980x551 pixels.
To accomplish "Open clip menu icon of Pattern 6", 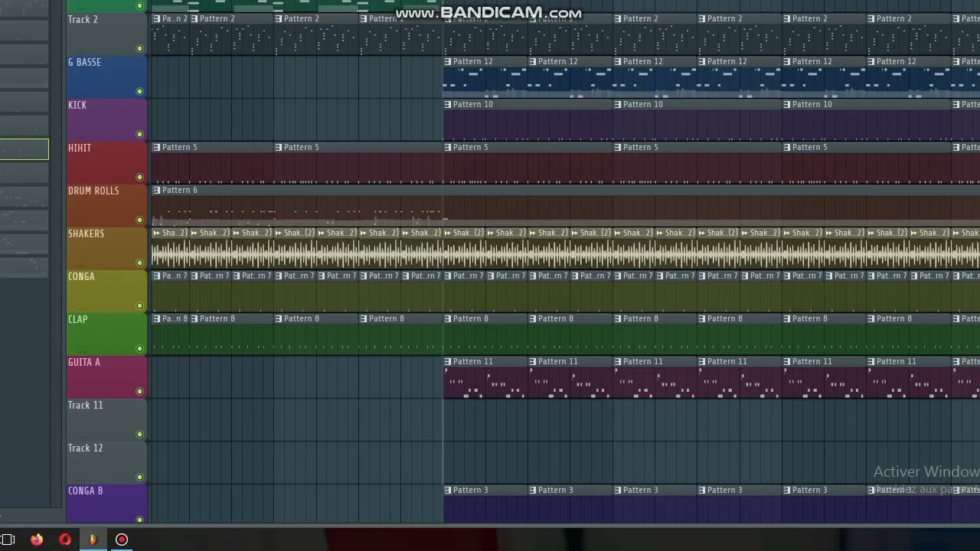I will coord(156,190).
